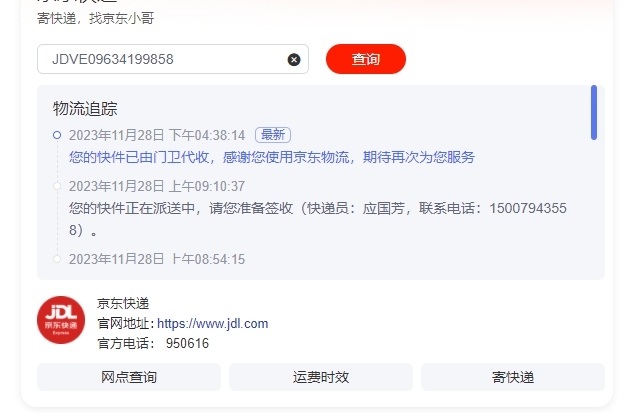Click the logistics tracking scrollbar thumb
The height and width of the screenshot is (413, 625).
click(594, 112)
